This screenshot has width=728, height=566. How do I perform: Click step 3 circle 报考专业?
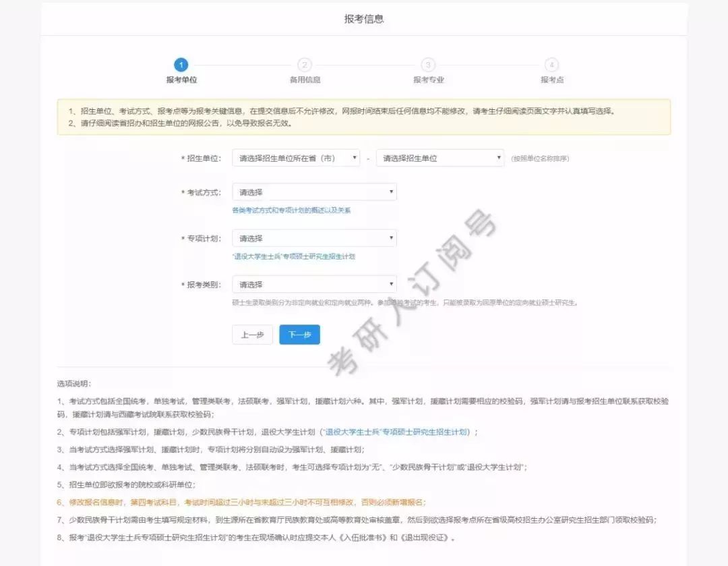[x=428, y=65]
